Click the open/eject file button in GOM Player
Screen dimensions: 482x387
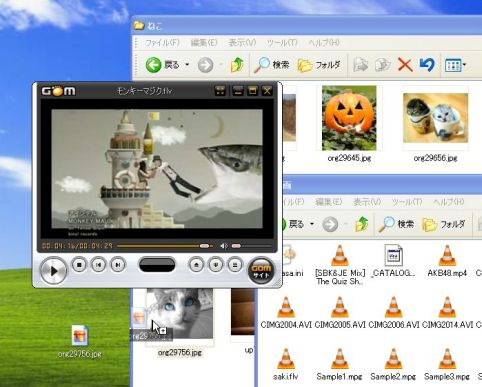pos(196,265)
